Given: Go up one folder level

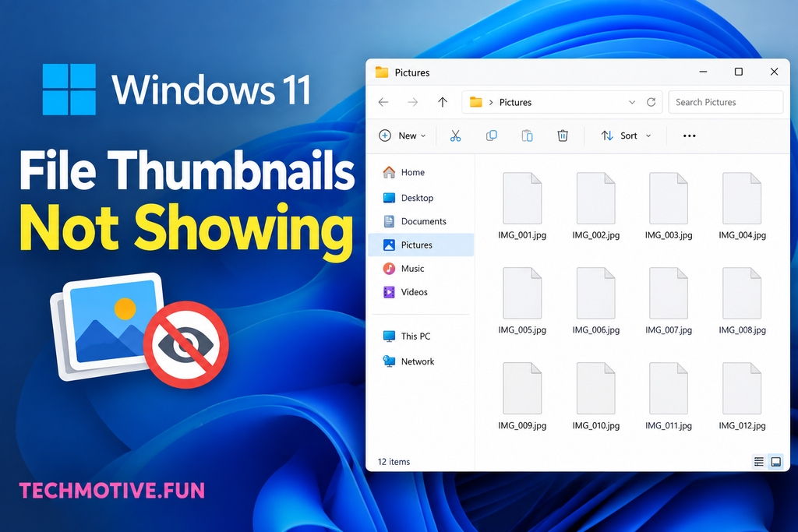Looking at the screenshot, I should (443, 102).
